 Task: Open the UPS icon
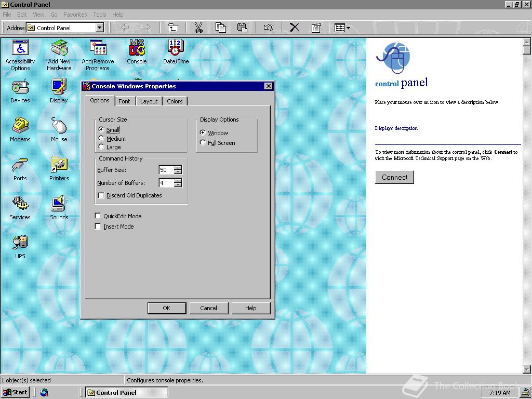click(20, 247)
